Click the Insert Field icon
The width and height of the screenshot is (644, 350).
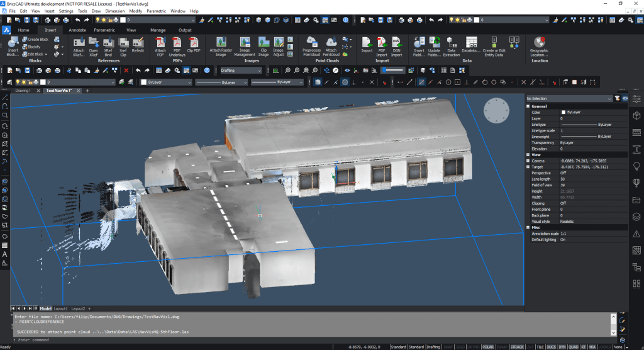click(419, 47)
